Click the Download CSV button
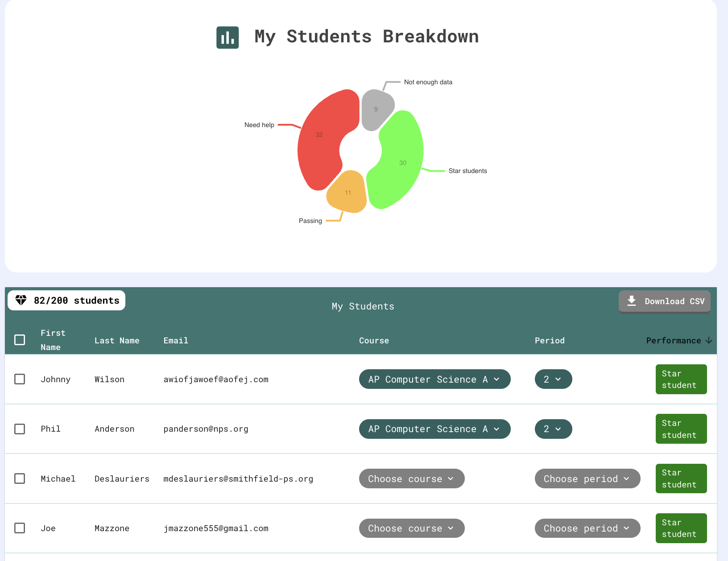The height and width of the screenshot is (561, 728). pyautogui.click(x=664, y=301)
